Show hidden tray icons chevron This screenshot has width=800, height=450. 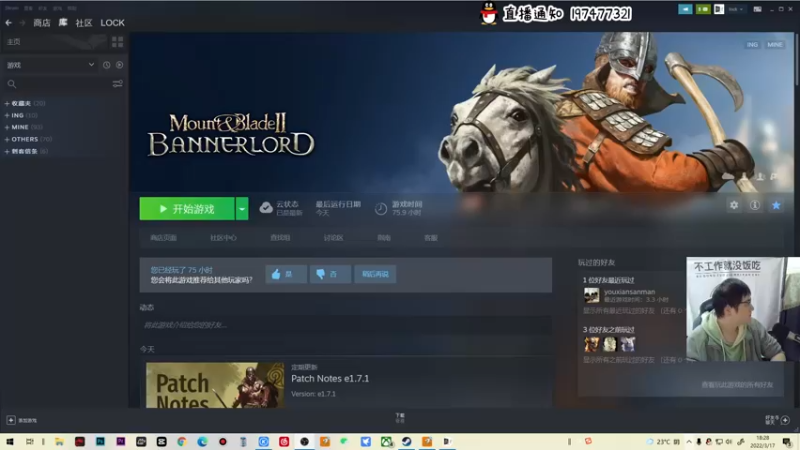pyautogui.click(x=689, y=442)
